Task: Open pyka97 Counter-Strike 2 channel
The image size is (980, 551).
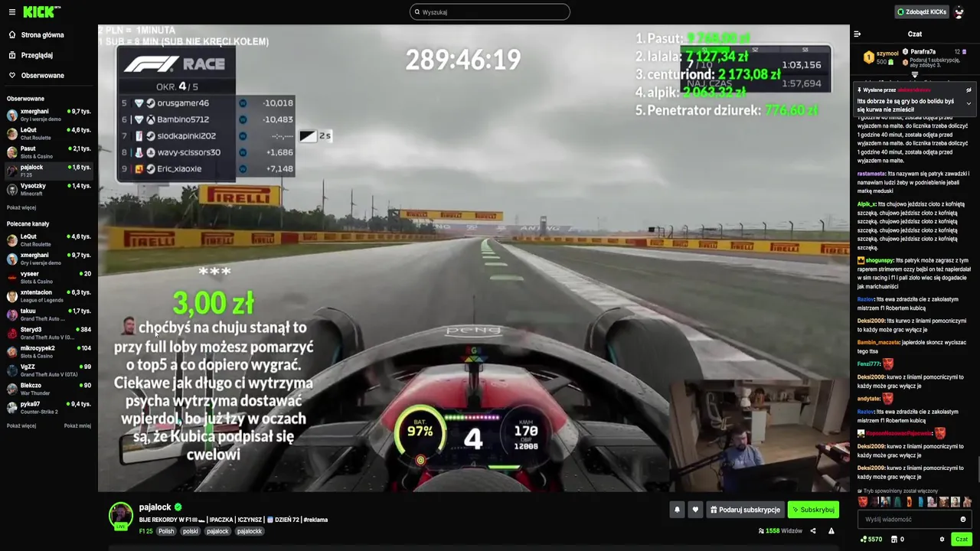Action: coord(47,407)
